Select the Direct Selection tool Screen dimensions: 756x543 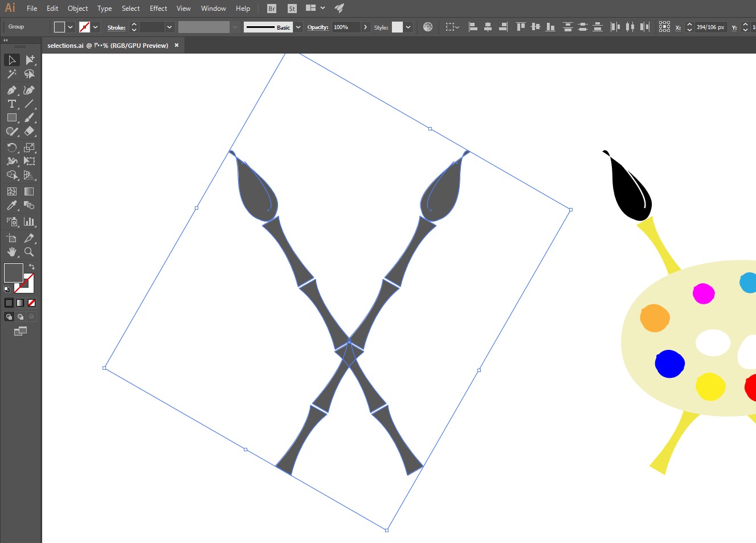(30, 60)
